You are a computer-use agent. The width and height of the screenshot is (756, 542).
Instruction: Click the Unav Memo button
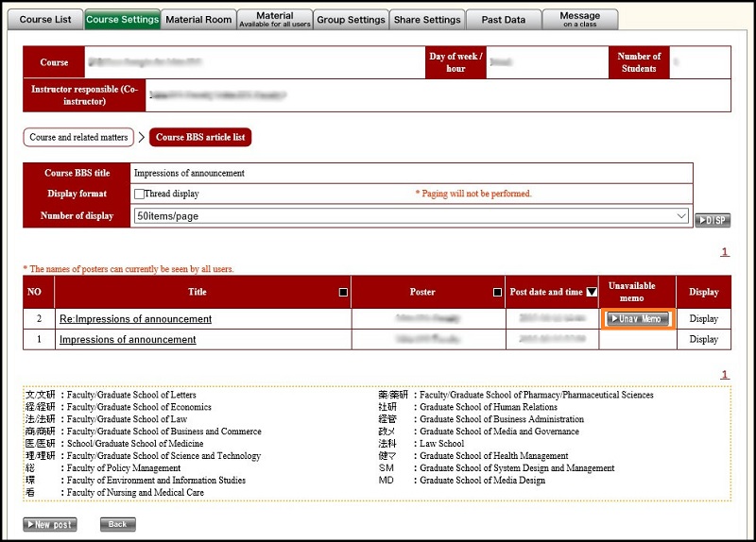click(637, 319)
